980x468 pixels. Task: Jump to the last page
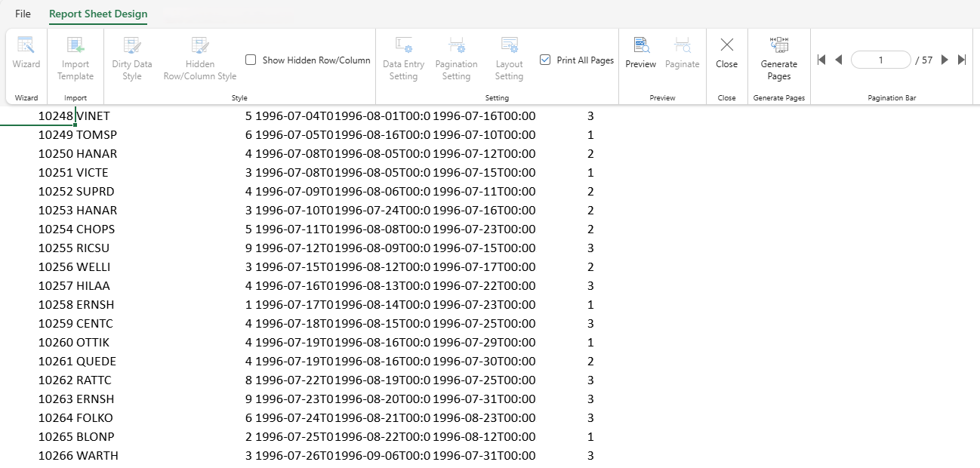pos(961,60)
